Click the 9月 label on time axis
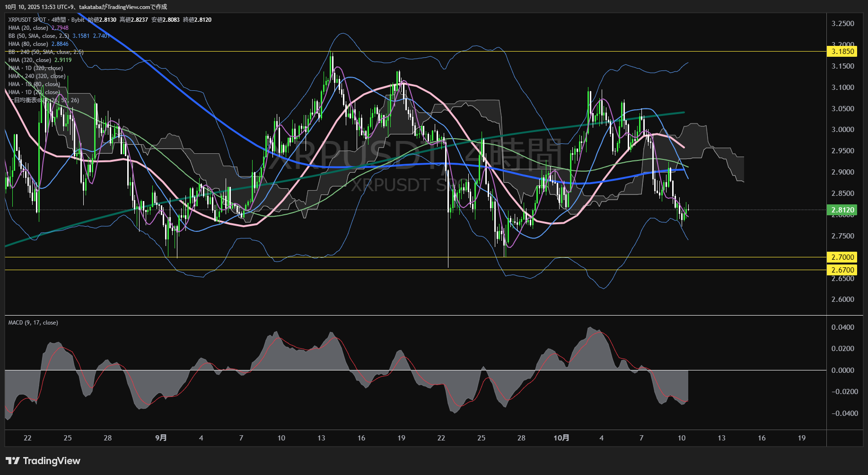Image resolution: width=868 pixels, height=475 pixels. [161, 438]
